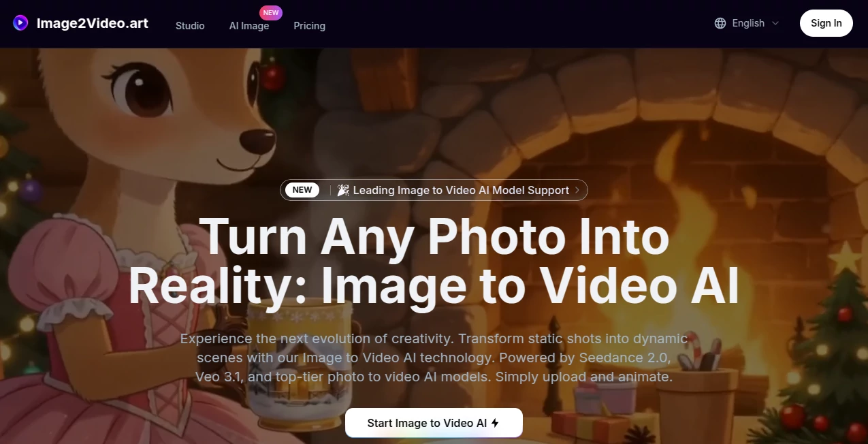Click the Sign In button
This screenshot has height=444, width=868.
(826, 23)
